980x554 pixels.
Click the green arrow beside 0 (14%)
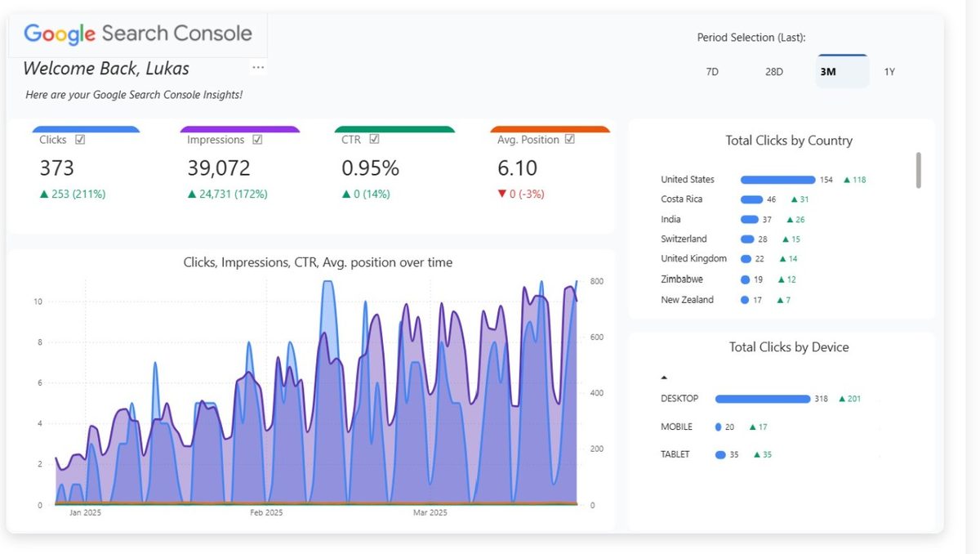pos(345,194)
